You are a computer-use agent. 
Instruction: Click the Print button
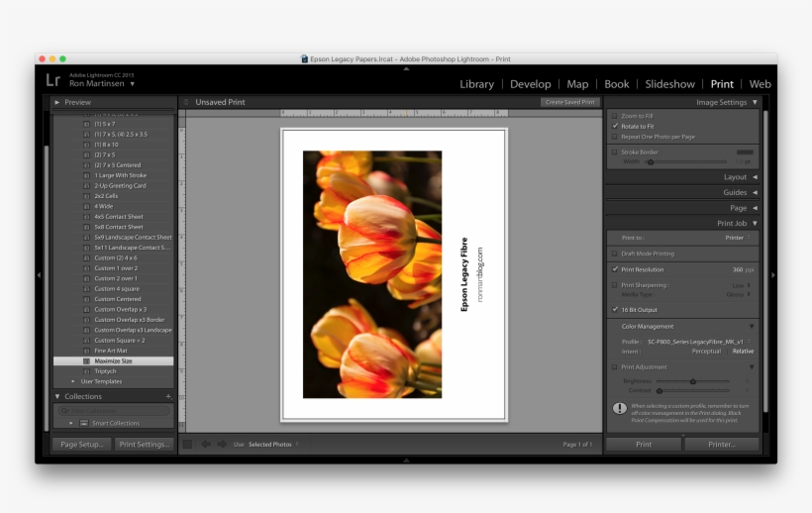pos(644,444)
